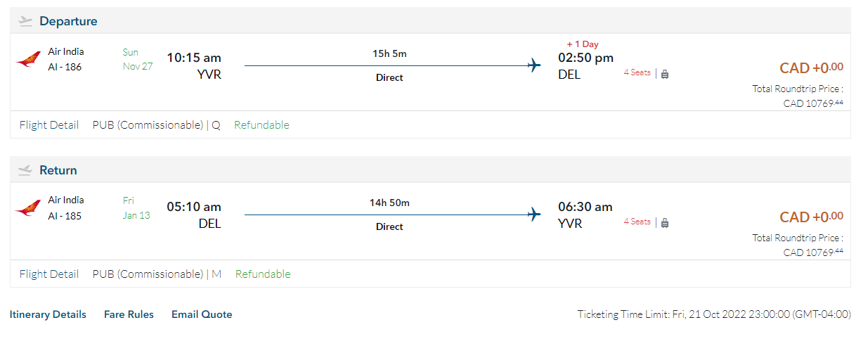Click the Departure section header

(x=68, y=21)
